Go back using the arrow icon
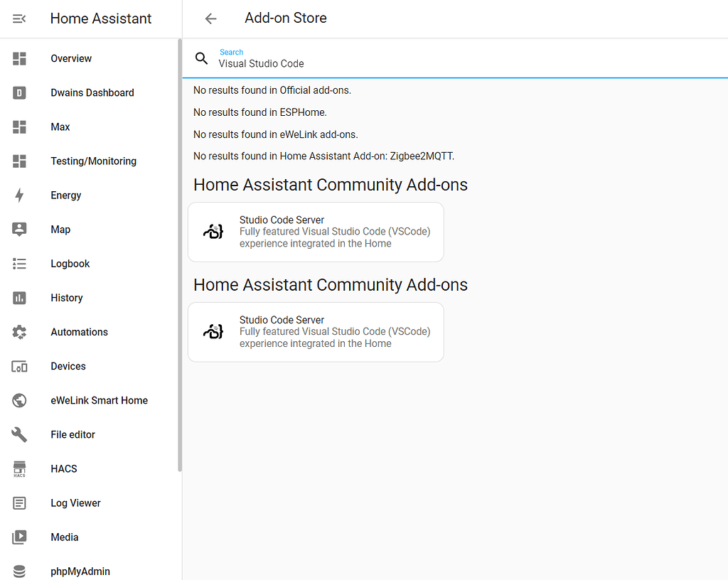 point(210,18)
